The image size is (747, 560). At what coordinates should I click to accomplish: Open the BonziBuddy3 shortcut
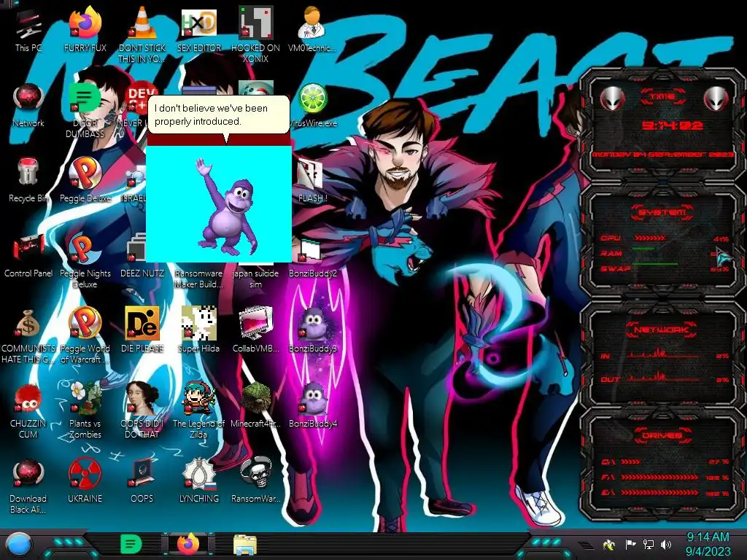tap(313, 330)
